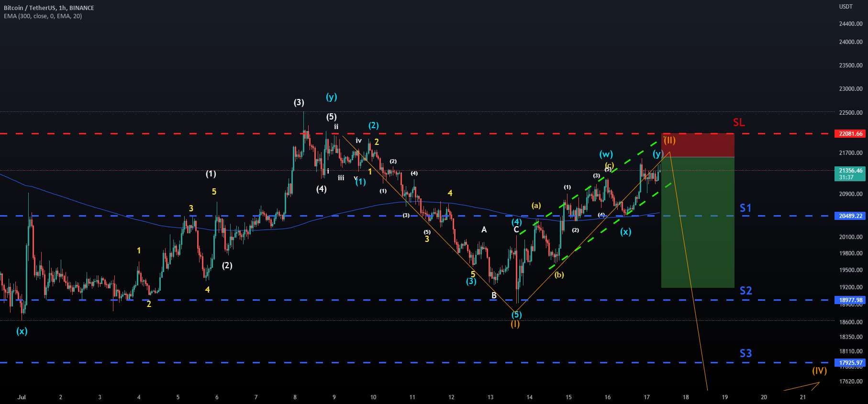Select the 18350.00 price axis value
The width and height of the screenshot is (868, 404).
(850, 337)
